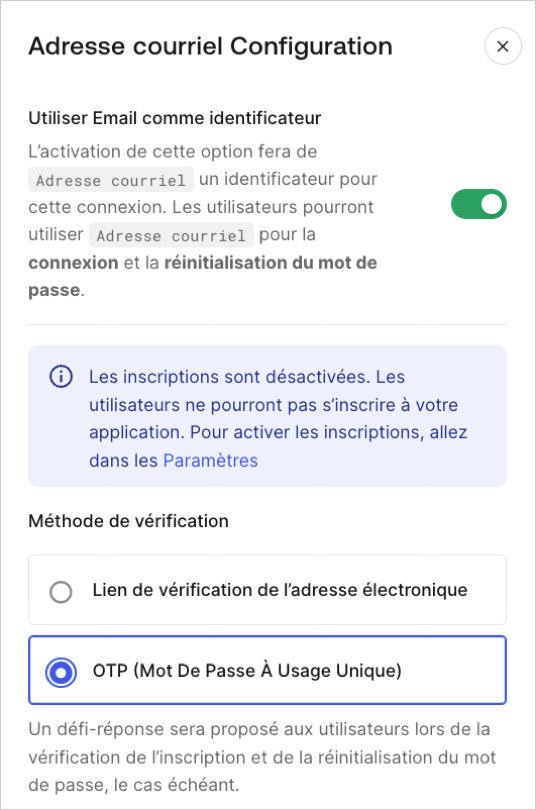This screenshot has height=810, width=536.
Task: Select the email verification link radio button
Action: coord(61,591)
